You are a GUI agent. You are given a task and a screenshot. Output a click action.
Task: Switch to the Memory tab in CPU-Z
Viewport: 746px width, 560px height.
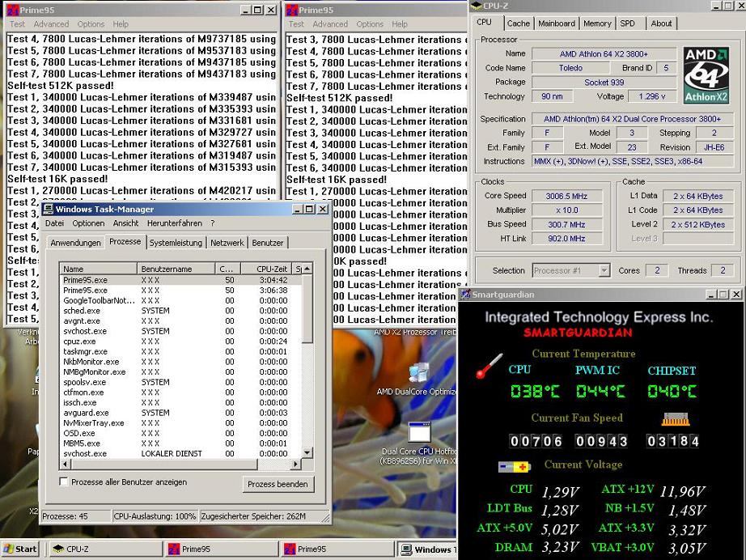(597, 23)
